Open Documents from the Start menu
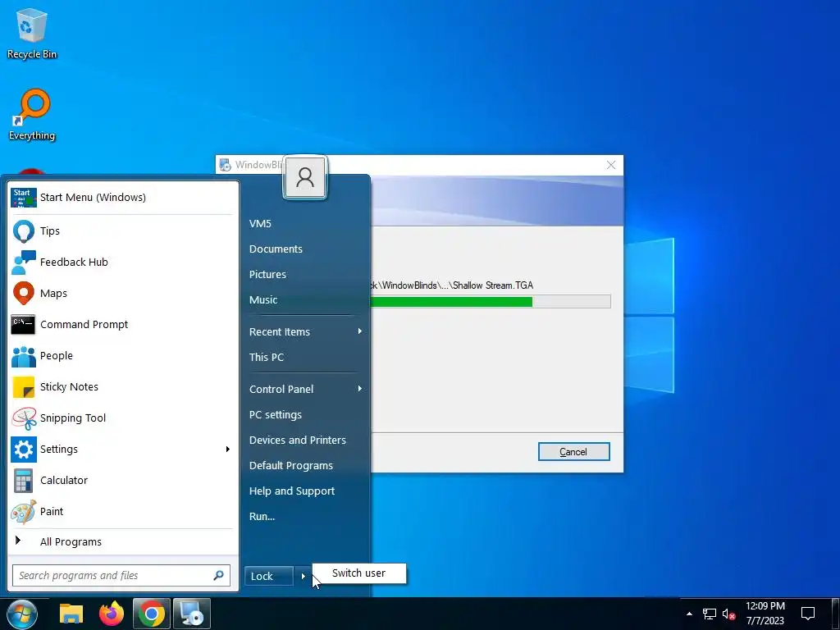Image resolution: width=840 pixels, height=630 pixels. [x=276, y=249]
